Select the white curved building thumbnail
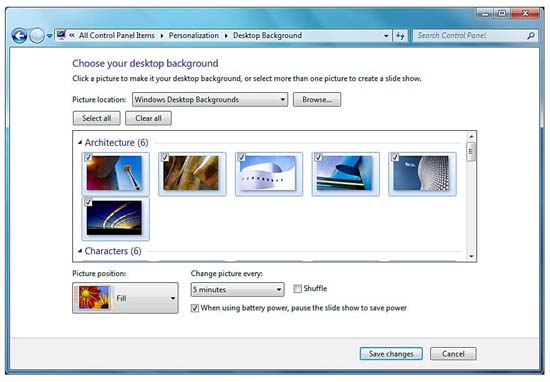 pos(269,174)
